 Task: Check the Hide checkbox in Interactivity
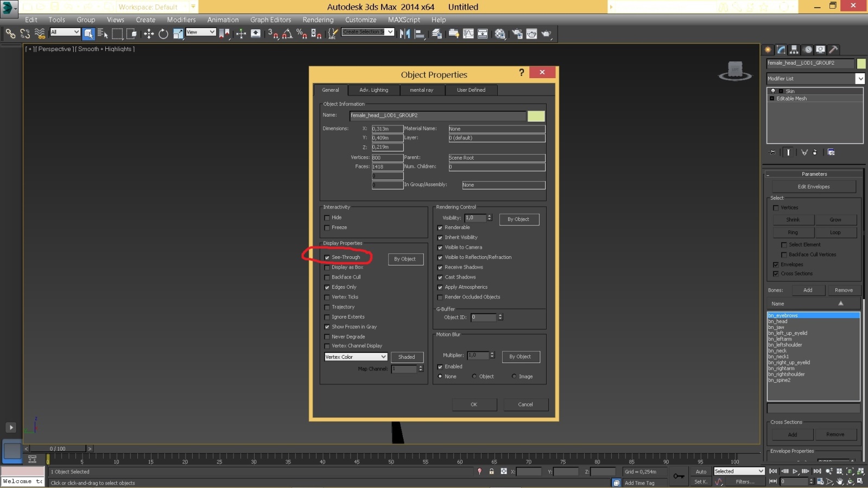click(327, 218)
